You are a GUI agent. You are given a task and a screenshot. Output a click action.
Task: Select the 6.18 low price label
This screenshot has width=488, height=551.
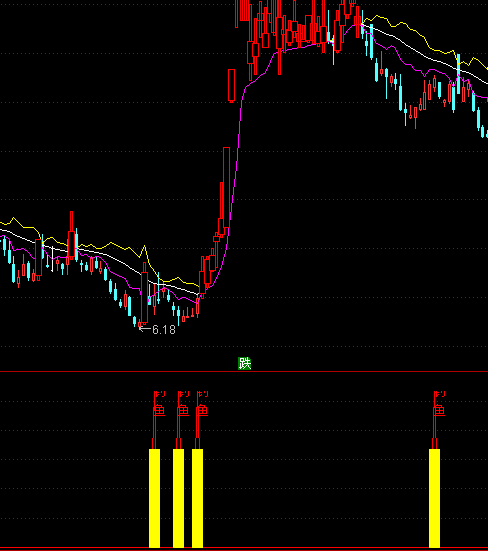(x=164, y=330)
